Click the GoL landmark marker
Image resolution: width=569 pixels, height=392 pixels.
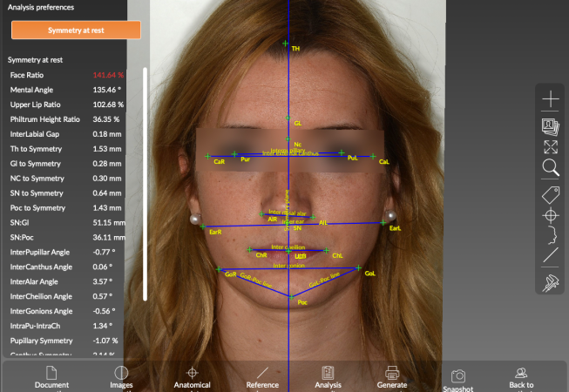coord(358,268)
